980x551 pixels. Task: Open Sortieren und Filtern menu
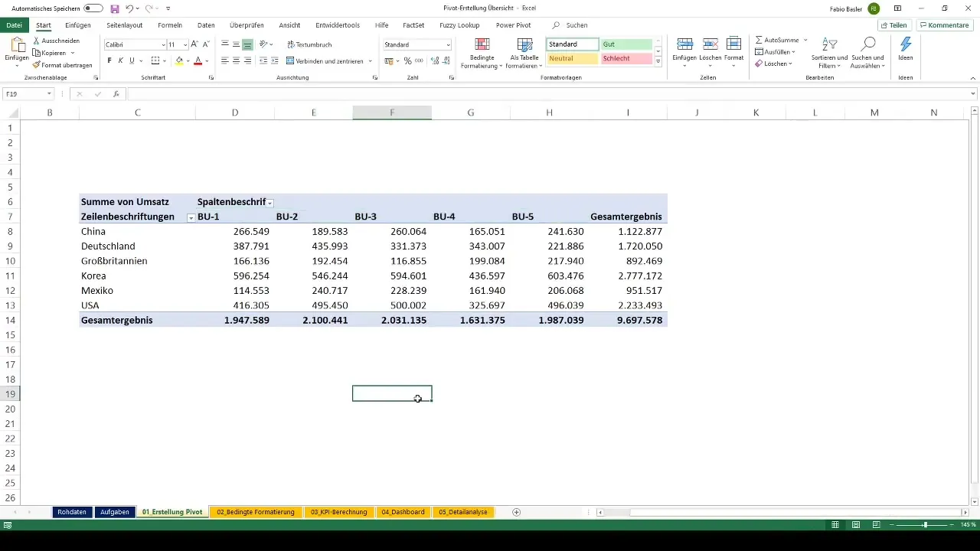click(x=829, y=52)
